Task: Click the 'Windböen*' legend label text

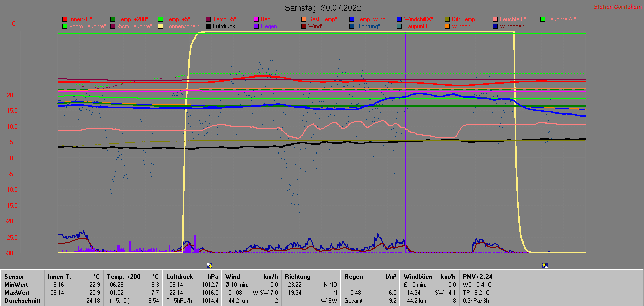Action: click(x=513, y=26)
